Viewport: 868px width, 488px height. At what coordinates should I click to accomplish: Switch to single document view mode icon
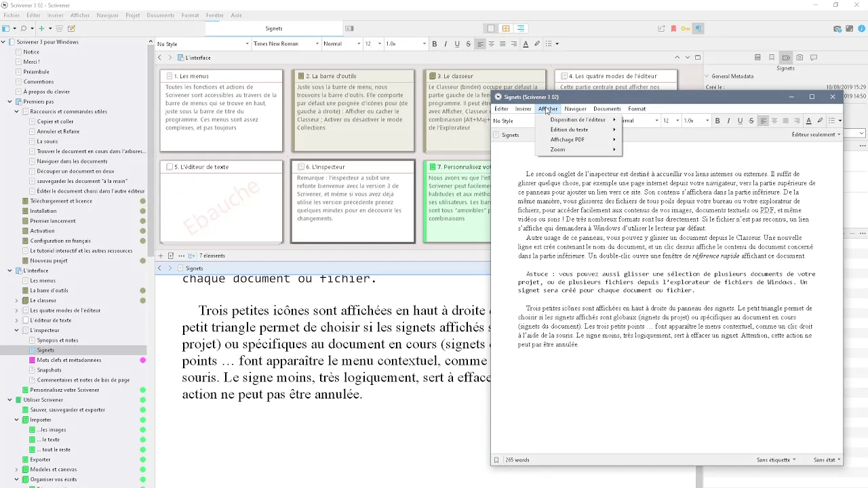tap(491, 28)
